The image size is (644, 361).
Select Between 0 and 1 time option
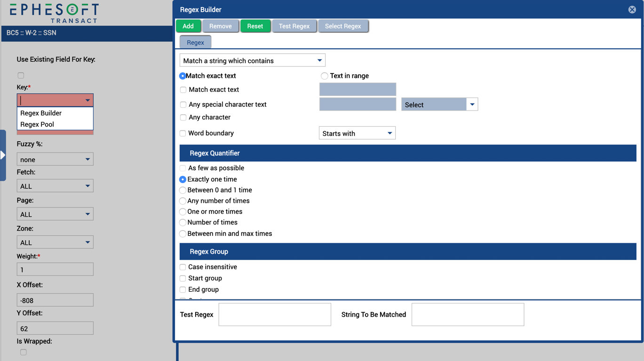(x=183, y=190)
